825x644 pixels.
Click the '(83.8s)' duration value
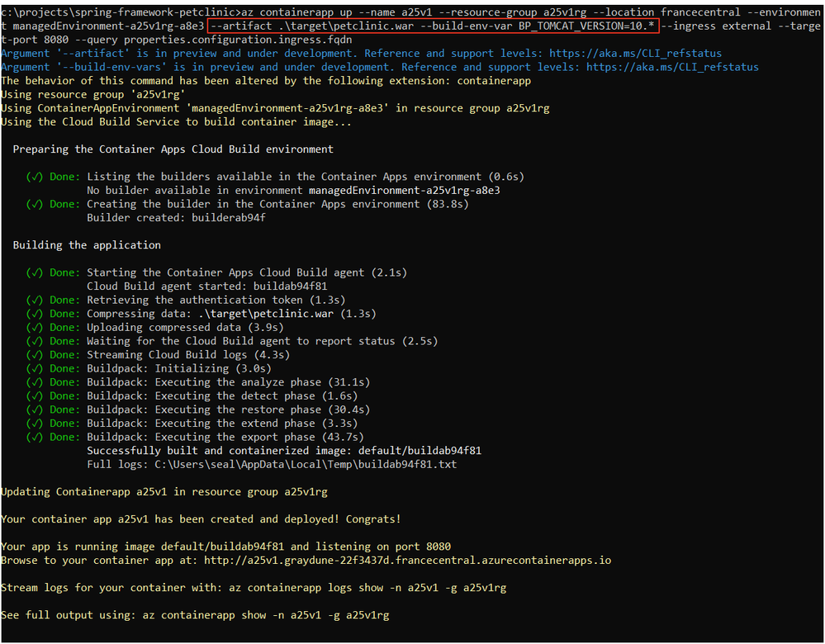[448, 204]
